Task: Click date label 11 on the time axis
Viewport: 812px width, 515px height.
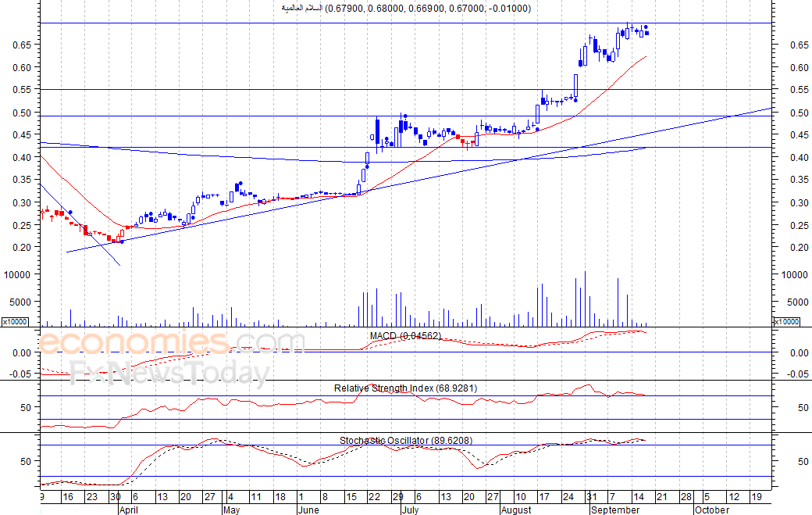Action: point(256,497)
